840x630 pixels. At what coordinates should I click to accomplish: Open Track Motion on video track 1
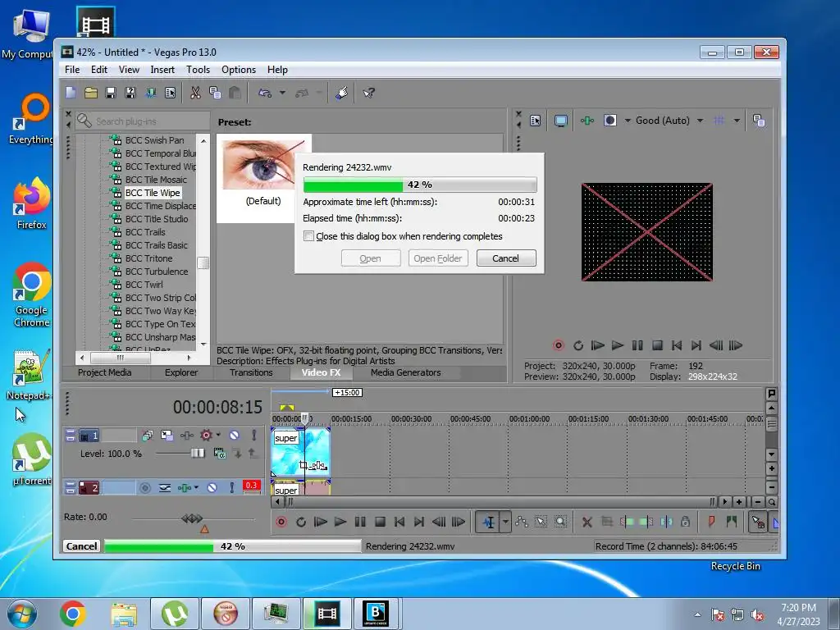tap(148, 435)
